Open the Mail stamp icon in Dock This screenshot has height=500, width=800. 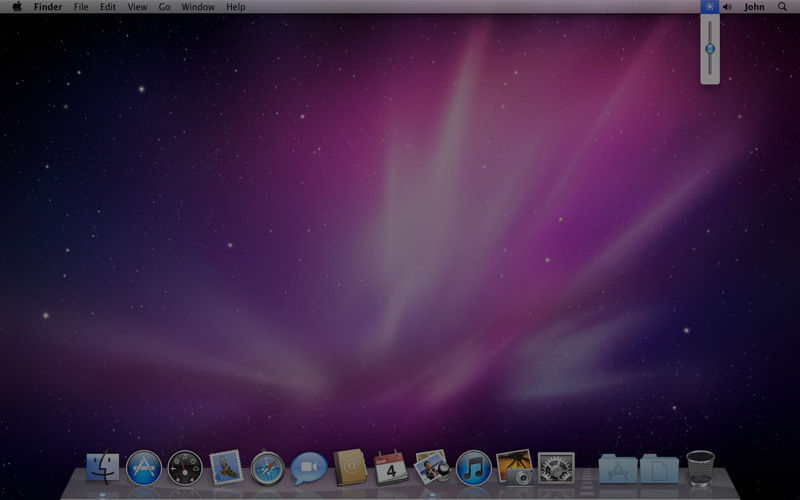click(226, 467)
